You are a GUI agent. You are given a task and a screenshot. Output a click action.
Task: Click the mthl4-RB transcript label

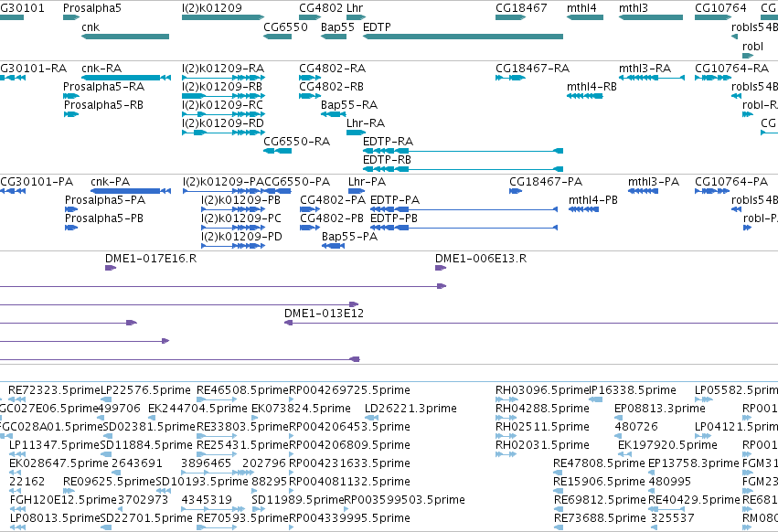click(x=591, y=86)
